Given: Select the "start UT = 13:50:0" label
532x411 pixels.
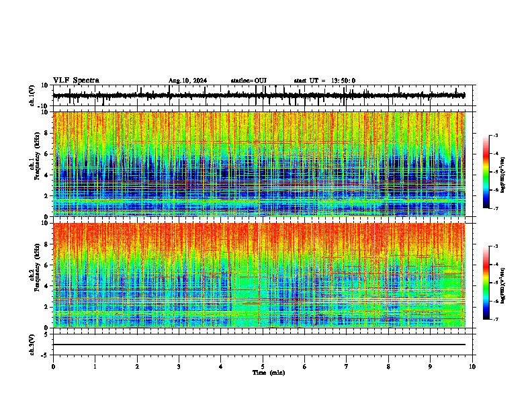Looking at the screenshot, I should click(x=324, y=81).
